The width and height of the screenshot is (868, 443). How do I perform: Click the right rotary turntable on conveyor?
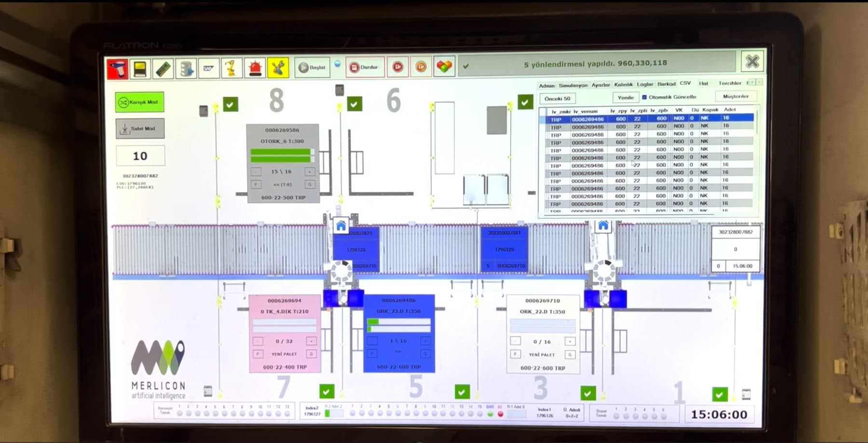(604, 271)
